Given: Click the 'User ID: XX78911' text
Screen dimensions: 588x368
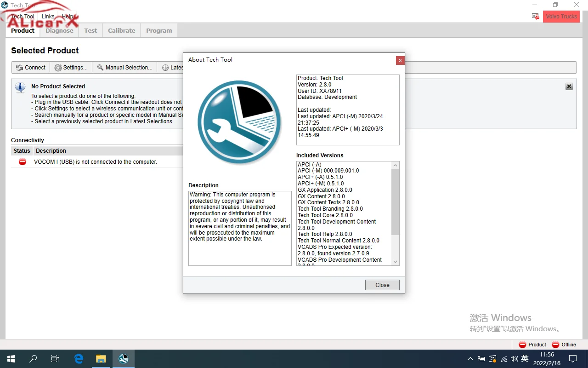Looking at the screenshot, I should (320, 91).
